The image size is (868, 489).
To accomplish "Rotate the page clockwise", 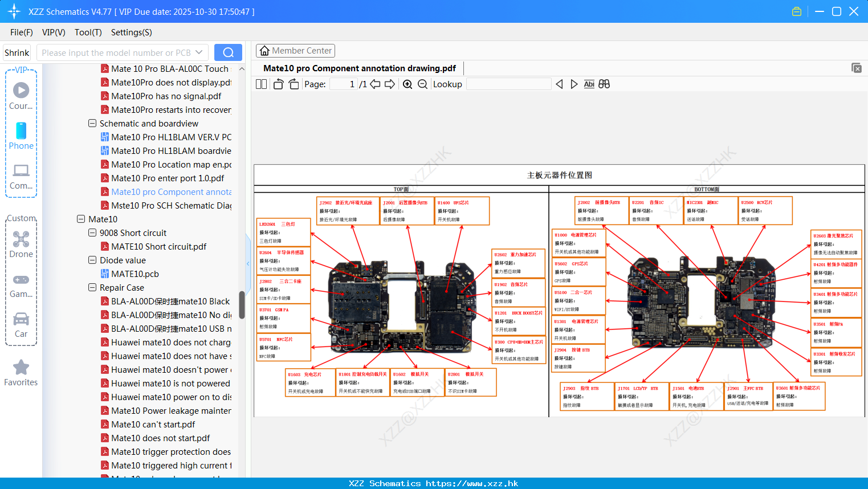I will 294,84.
